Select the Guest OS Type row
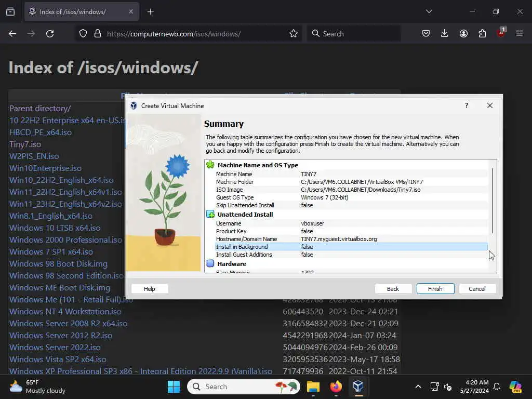Image resolution: width=532 pixels, height=399 pixels. click(352, 197)
